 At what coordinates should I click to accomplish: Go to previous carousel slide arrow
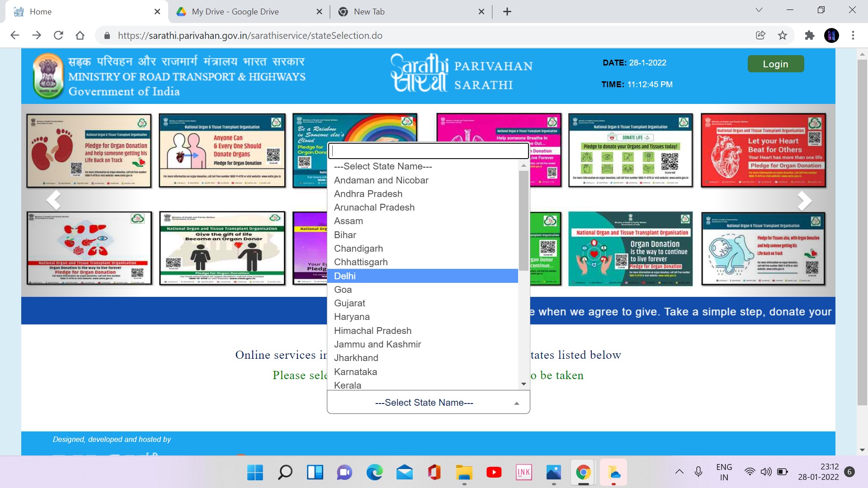pyautogui.click(x=53, y=200)
